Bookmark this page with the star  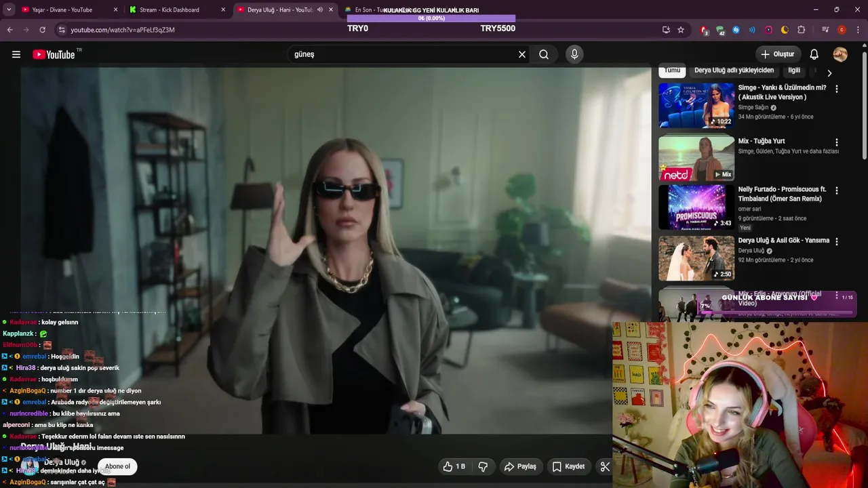[x=681, y=30]
